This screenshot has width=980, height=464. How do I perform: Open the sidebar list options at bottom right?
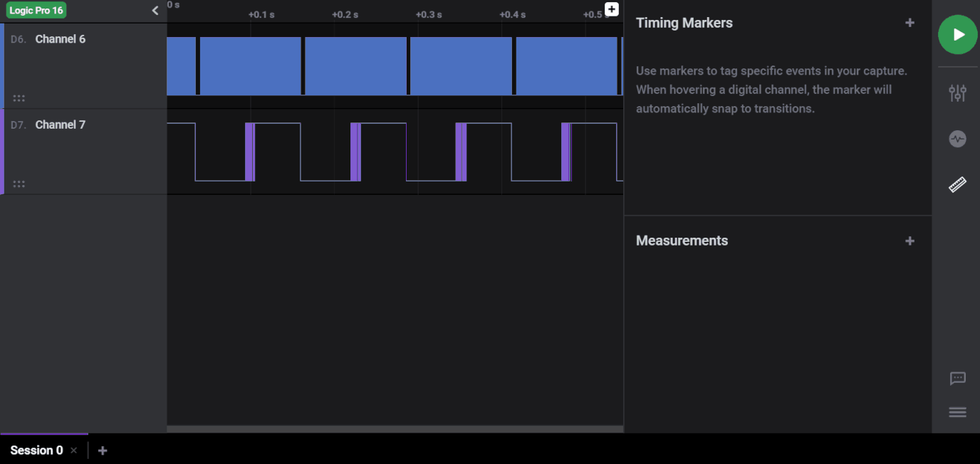(957, 412)
